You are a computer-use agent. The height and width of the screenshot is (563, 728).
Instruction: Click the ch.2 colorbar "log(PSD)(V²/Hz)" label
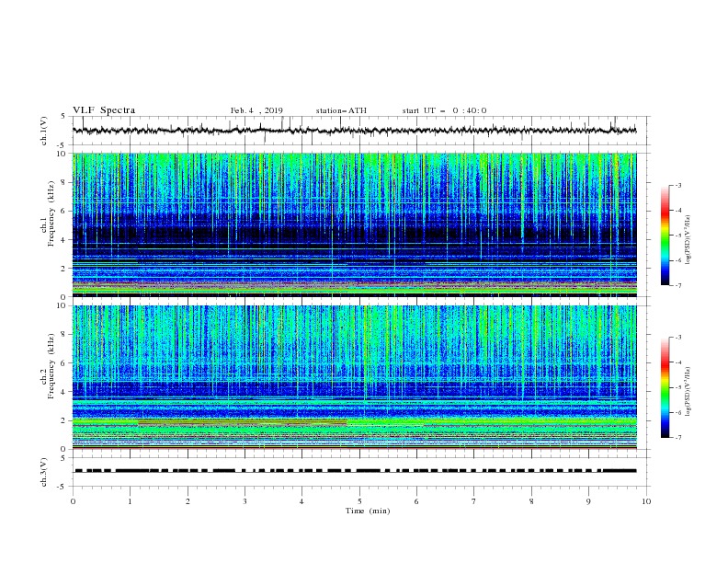coord(688,392)
